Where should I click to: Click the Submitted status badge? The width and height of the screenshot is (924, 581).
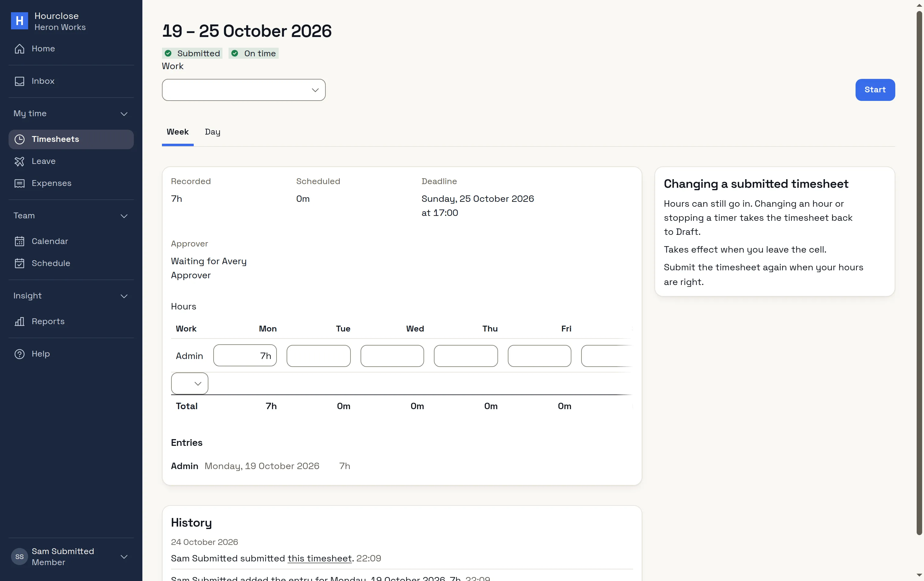click(192, 54)
